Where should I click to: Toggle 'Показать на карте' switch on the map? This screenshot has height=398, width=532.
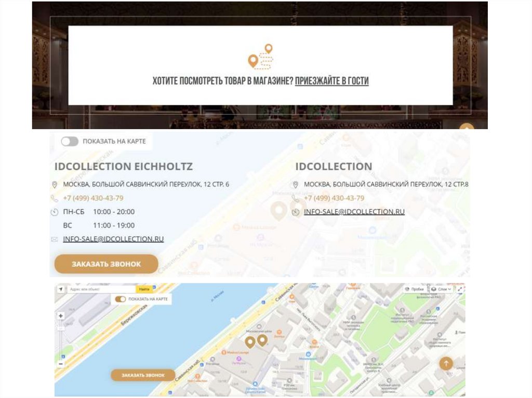point(120,299)
